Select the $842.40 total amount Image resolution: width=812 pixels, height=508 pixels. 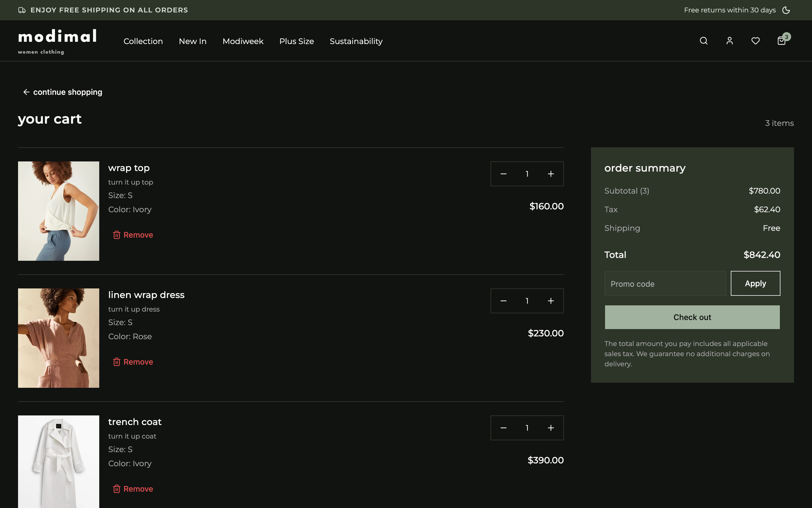tap(762, 255)
